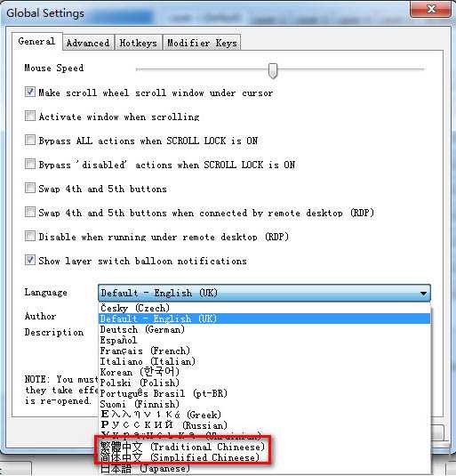
Task: Check Swap 4th and 5th buttons for RDP
Action: tap(29, 212)
